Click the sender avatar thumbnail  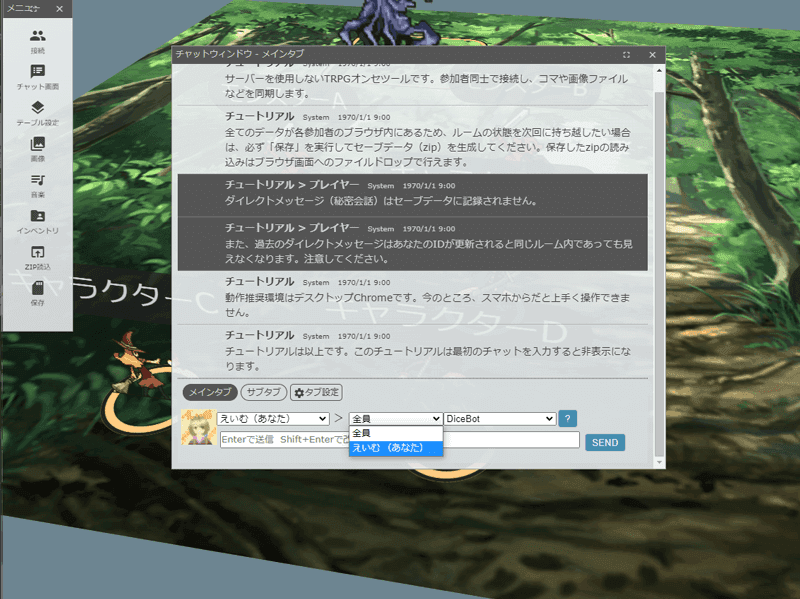pos(198,427)
